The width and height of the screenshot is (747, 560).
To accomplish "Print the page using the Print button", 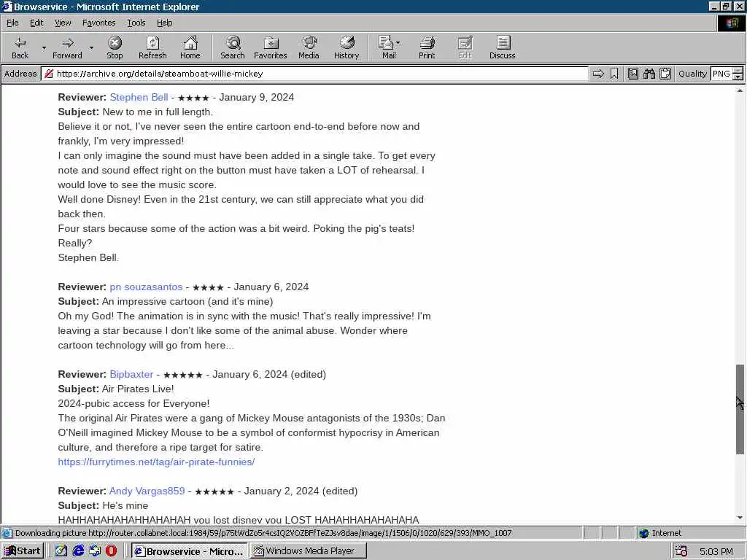I will 427,47.
